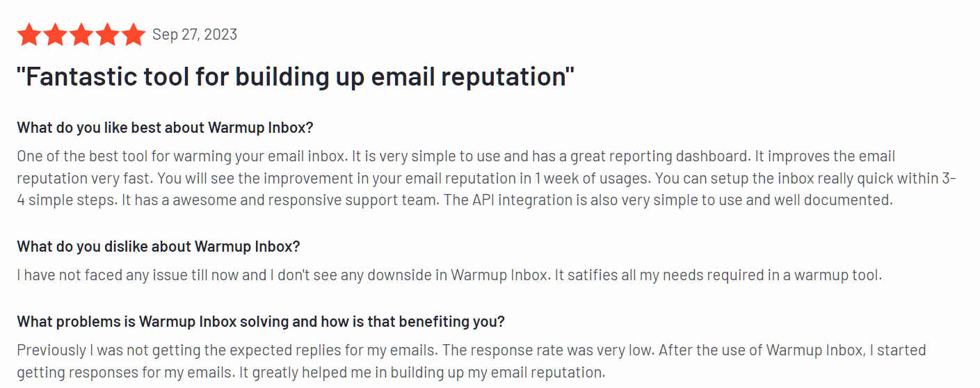Click the "What do you dislike" heading
Screen dimensions: 980x388
(158, 247)
